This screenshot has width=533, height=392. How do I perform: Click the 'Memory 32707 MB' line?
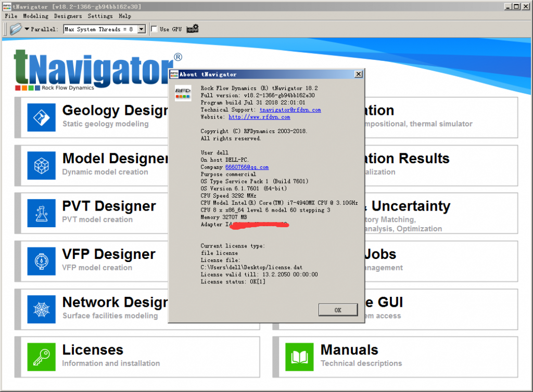pyautogui.click(x=224, y=217)
